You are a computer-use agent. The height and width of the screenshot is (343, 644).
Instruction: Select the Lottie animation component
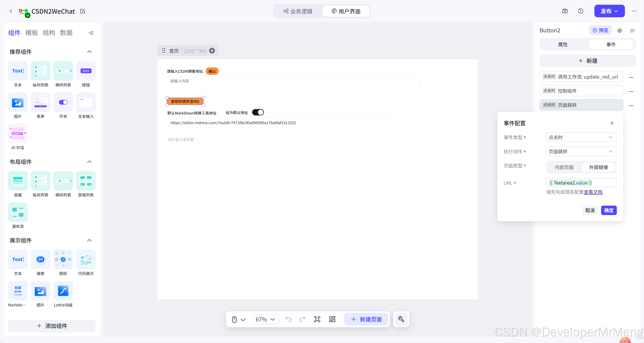[x=63, y=291]
